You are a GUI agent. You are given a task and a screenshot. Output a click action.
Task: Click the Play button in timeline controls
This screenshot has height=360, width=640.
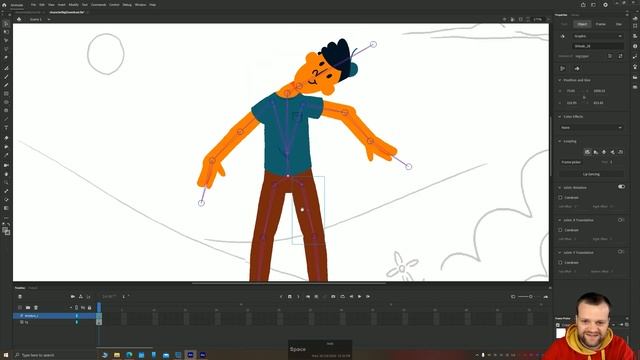click(x=360, y=297)
